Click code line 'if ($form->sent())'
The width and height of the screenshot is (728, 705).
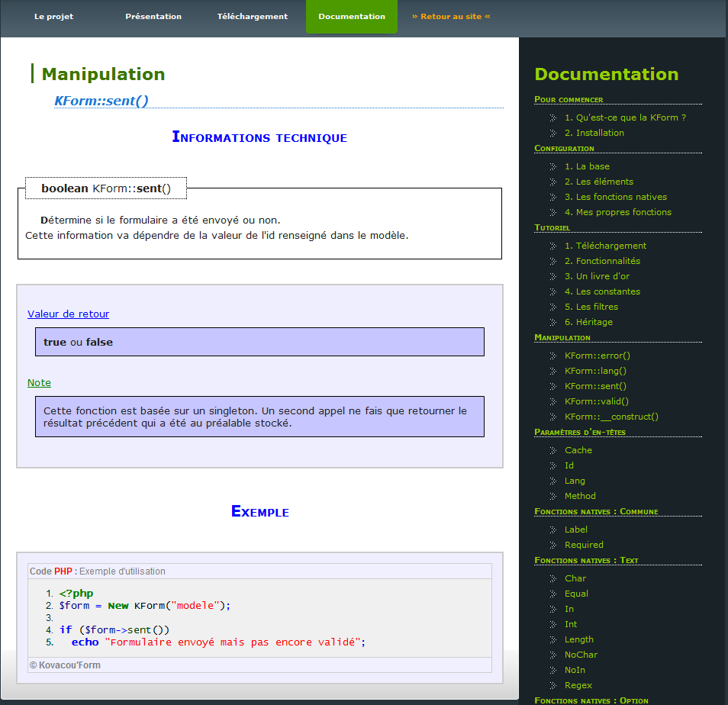(x=114, y=629)
